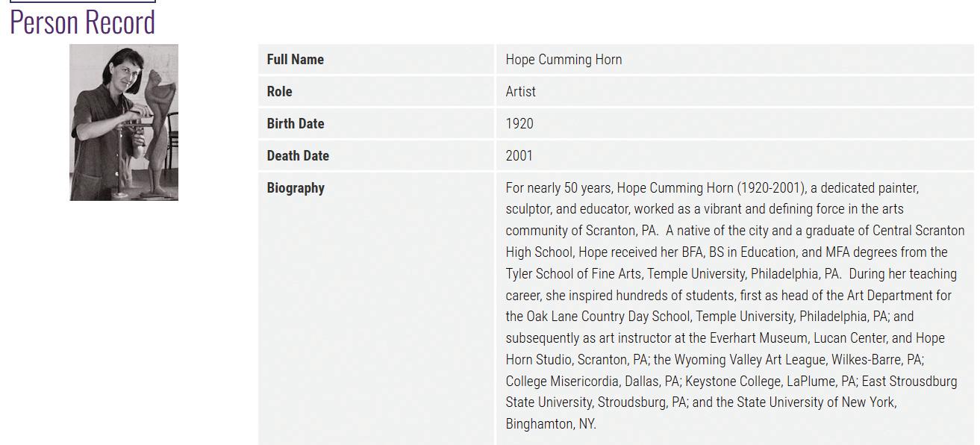Screen dimensions: 980x445
Task: Click "Oak Lane Country Day School" text
Action: (608, 317)
